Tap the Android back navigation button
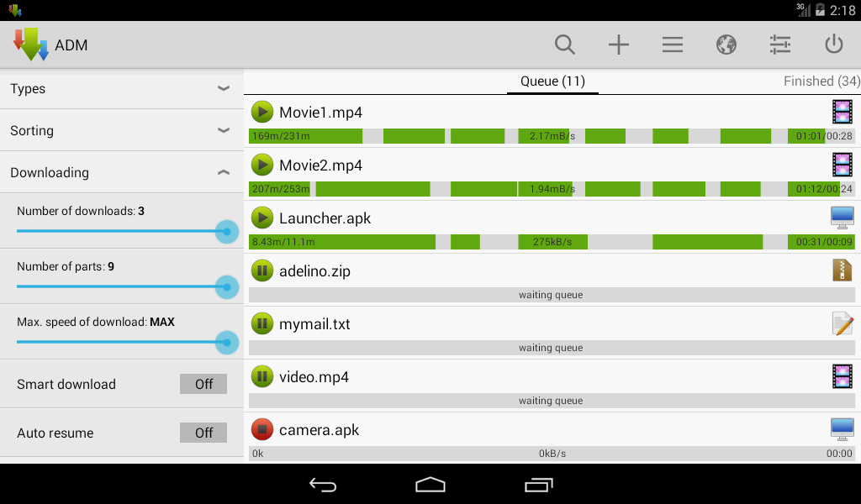 tap(323, 485)
